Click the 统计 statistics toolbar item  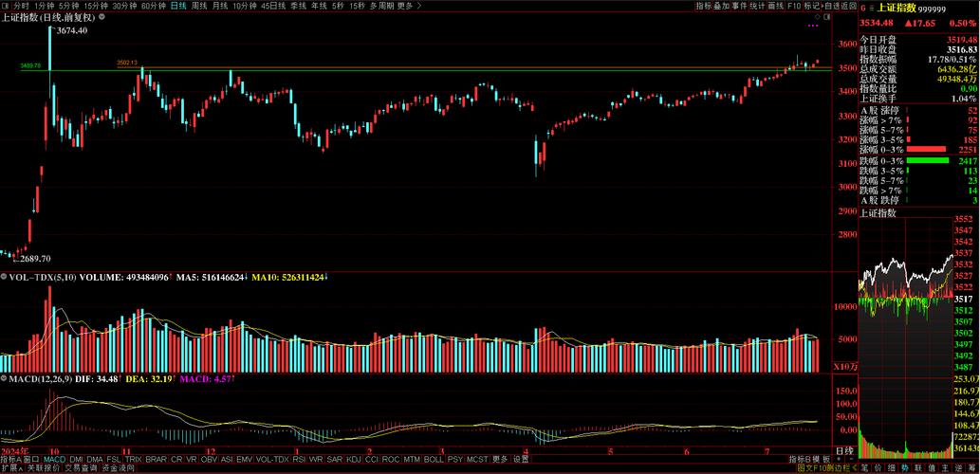[x=756, y=6]
